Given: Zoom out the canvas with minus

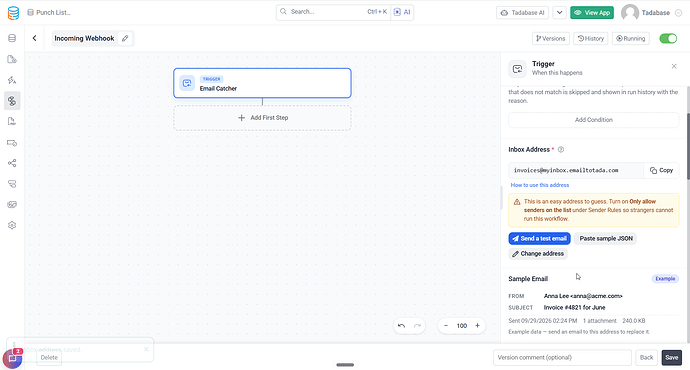Looking at the screenshot, I should coord(446,326).
